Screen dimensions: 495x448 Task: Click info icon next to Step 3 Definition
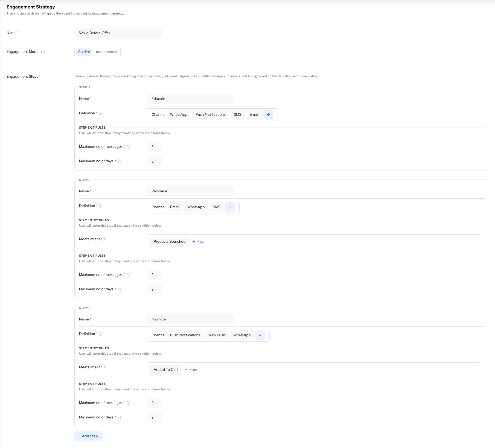[x=101, y=334]
